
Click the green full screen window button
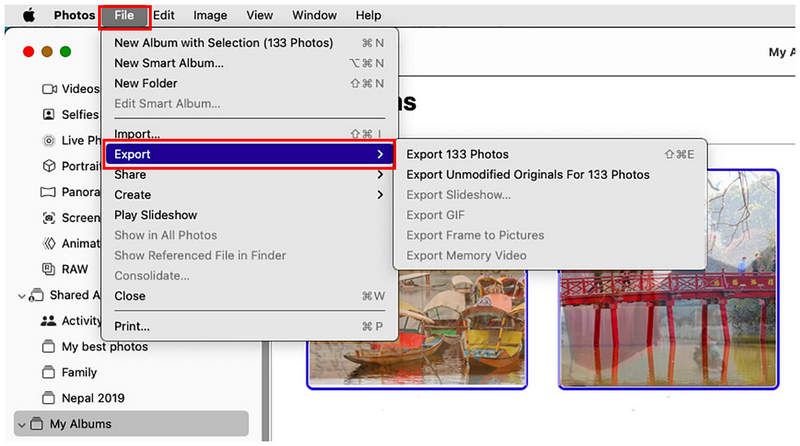pyautogui.click(x=65, y=52)
